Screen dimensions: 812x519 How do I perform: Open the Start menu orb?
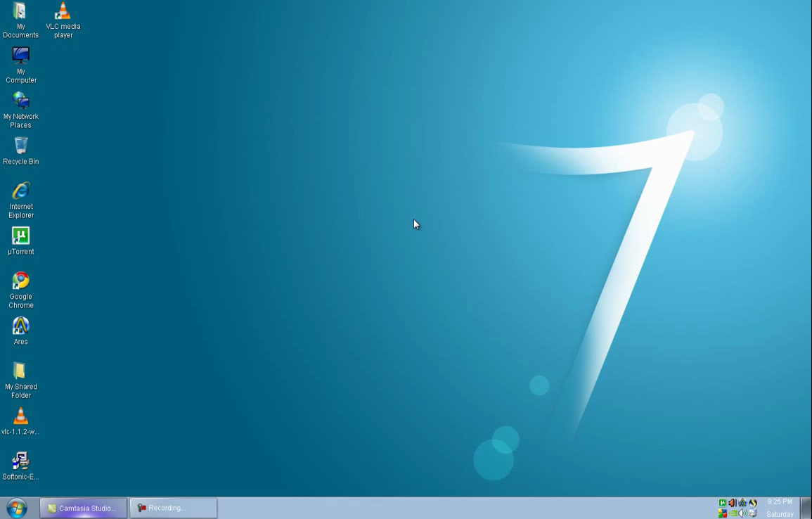(17, 508)
